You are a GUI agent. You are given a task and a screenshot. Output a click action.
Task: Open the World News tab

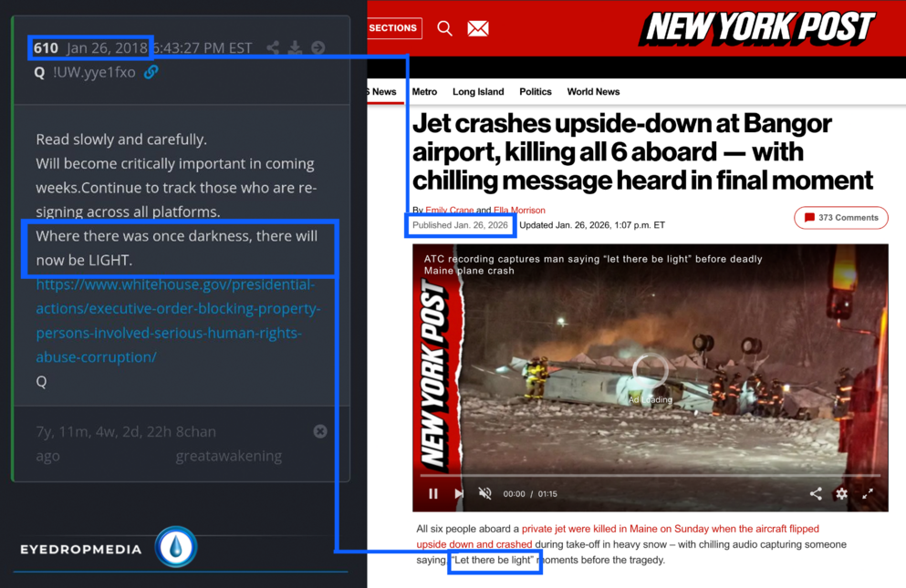[x=593, y=92]
